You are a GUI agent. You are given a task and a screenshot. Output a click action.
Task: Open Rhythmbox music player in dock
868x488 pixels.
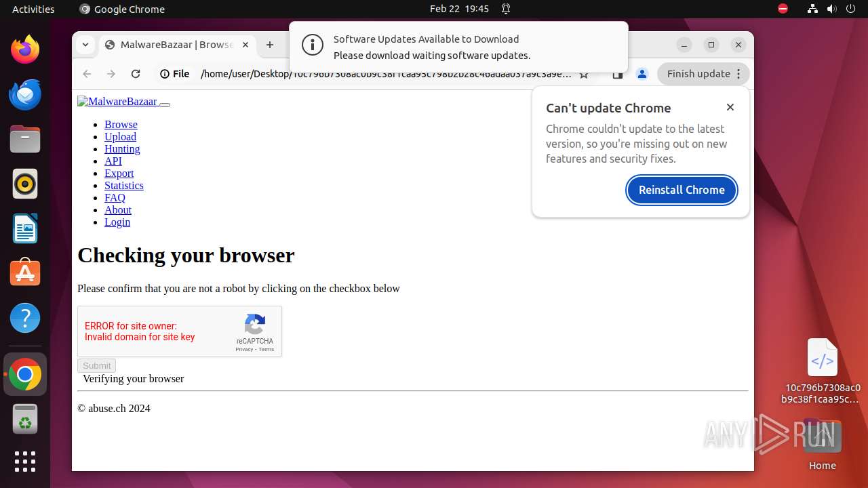point(25,184)
